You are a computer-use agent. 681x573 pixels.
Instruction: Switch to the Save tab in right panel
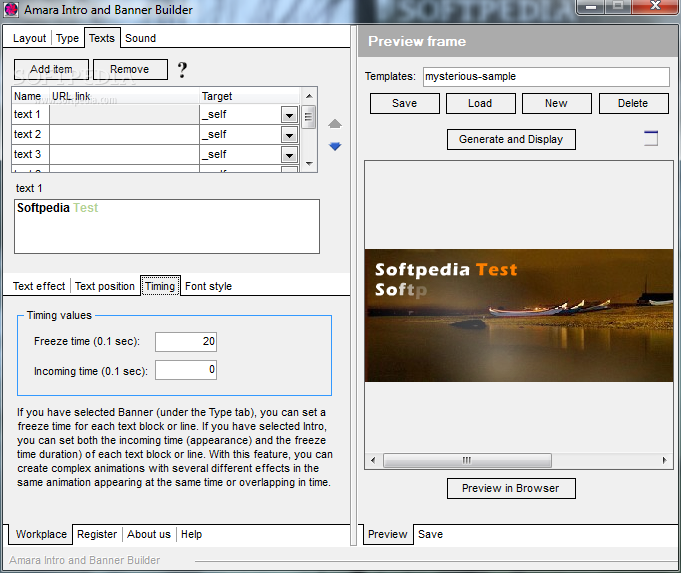430,534
